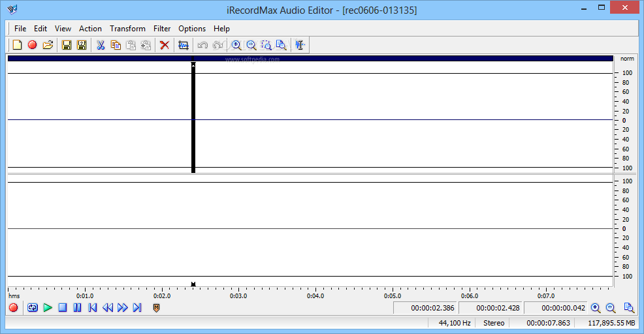Click total duration 00:00:07.863 in status bar

(548, 323)
